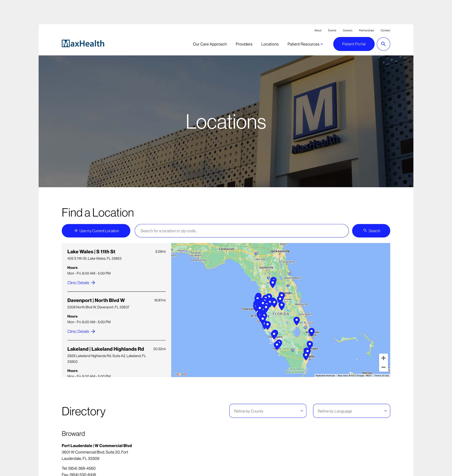Click Locations in main navigation
This screenshot has width=452, height=476.
coord(270,44)
